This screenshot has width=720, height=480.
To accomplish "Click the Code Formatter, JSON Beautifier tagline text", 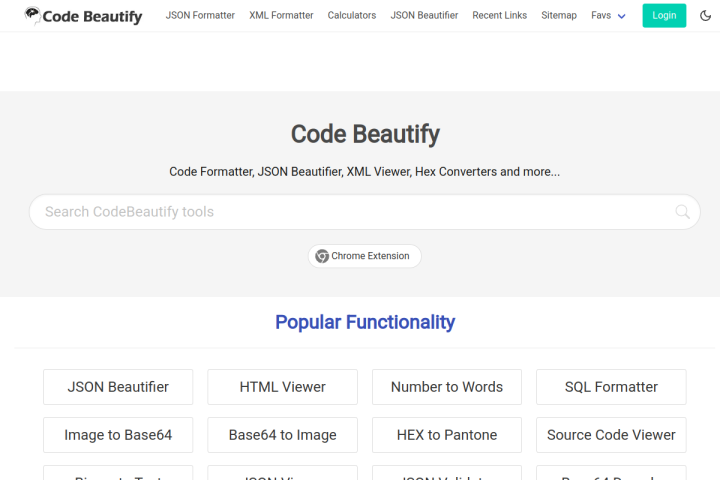I will (365, 172).
